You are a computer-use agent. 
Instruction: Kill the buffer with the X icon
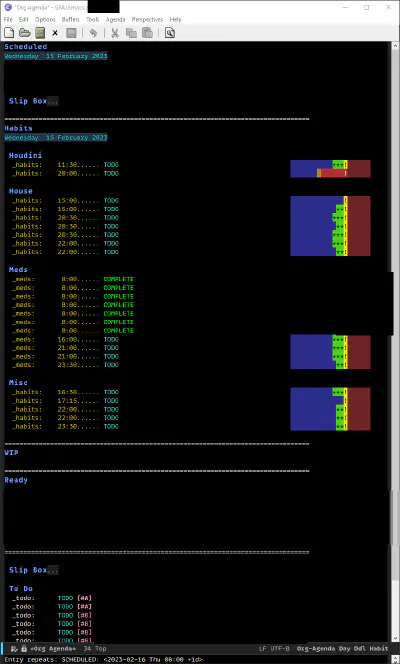55,33
